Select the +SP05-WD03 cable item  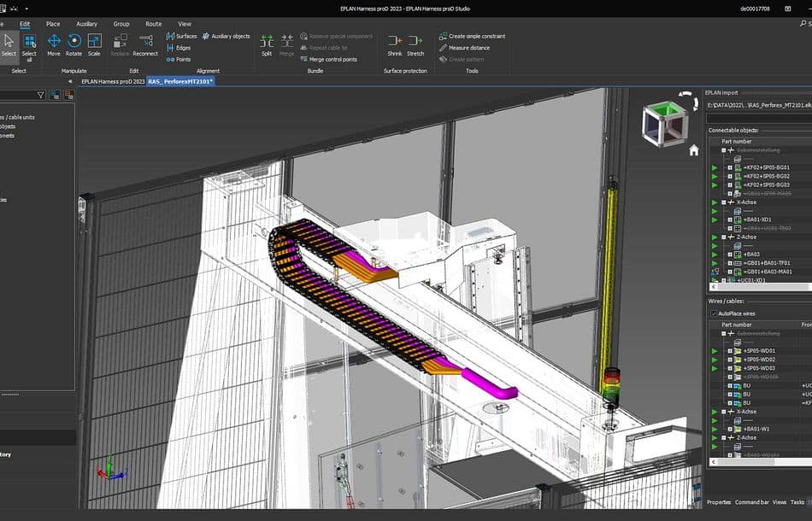click(759, 368)
